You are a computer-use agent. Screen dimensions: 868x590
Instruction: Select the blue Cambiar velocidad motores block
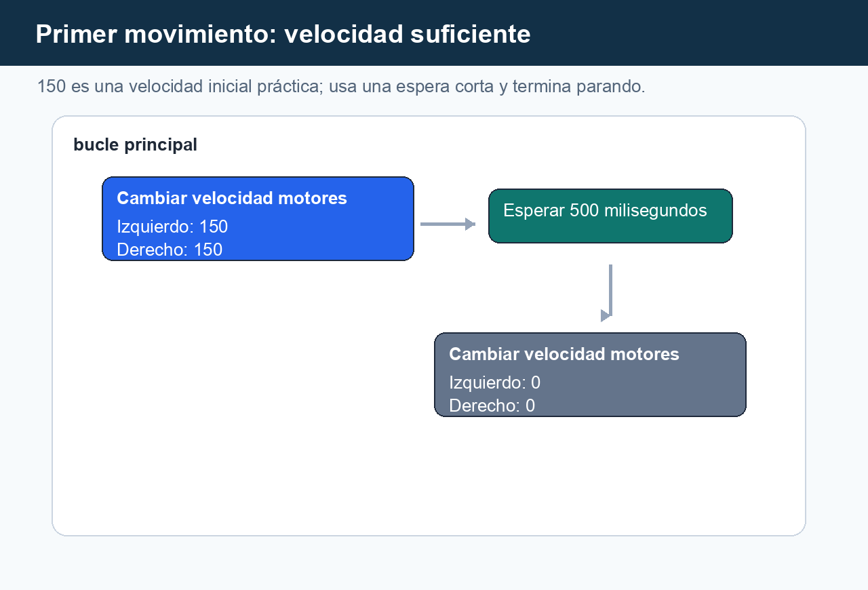tap(258, 218)
